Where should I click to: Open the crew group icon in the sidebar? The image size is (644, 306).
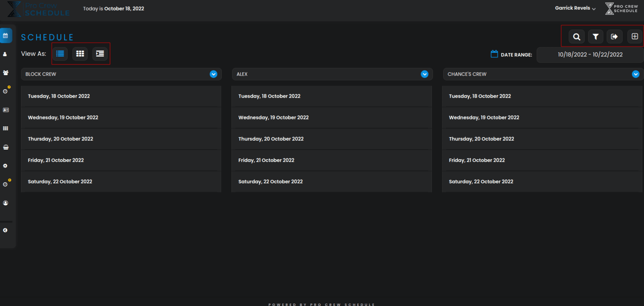(6, 73)
